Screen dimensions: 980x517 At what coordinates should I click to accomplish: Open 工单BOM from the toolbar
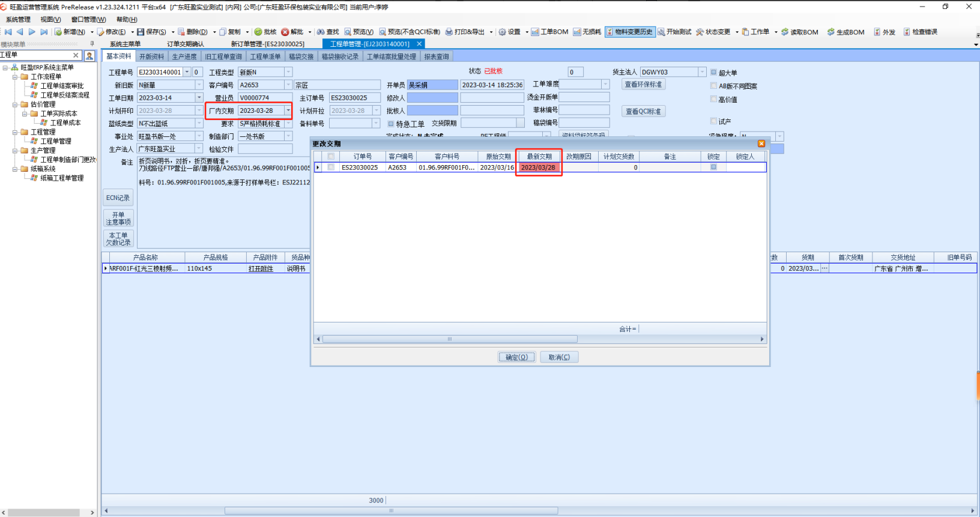point(549,32)
